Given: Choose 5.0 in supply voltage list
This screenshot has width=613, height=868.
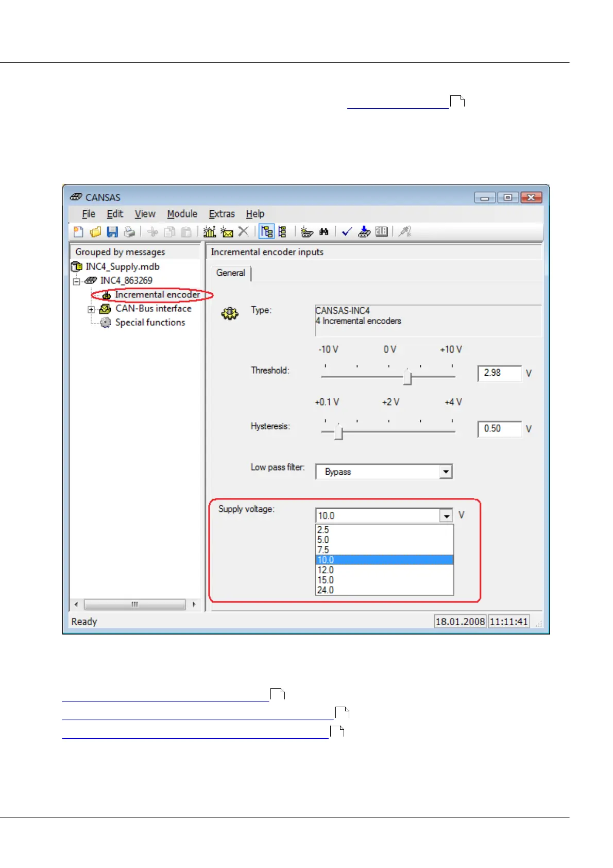Looking at the screenshot, I should pos(384,540).
